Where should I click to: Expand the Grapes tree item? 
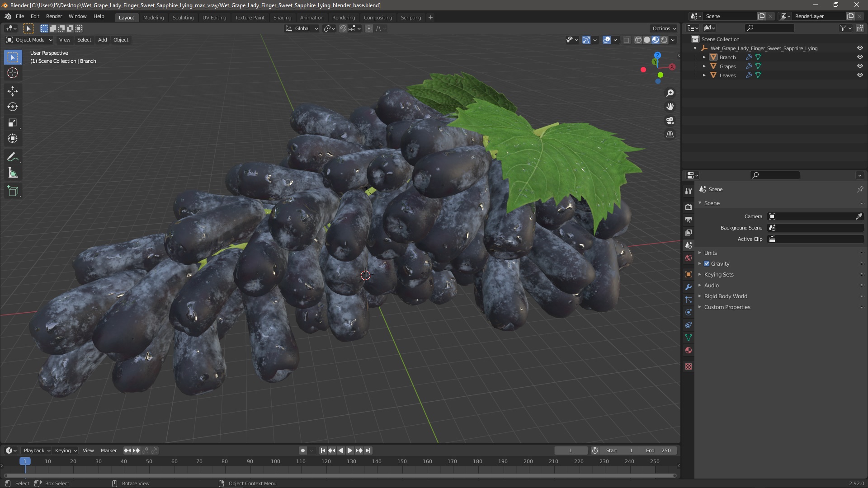pyautogui.click(x=704, y=66)
